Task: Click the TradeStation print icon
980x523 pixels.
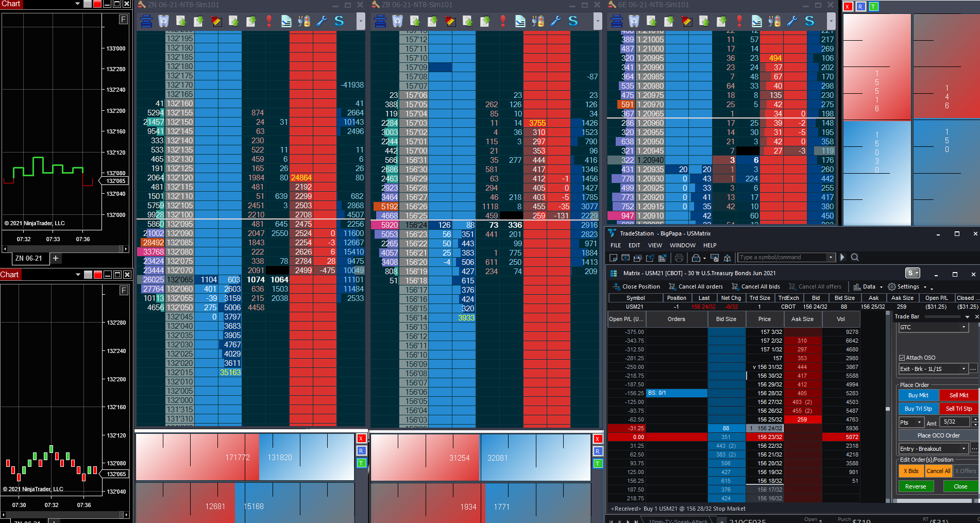Action: pos(679,258)
